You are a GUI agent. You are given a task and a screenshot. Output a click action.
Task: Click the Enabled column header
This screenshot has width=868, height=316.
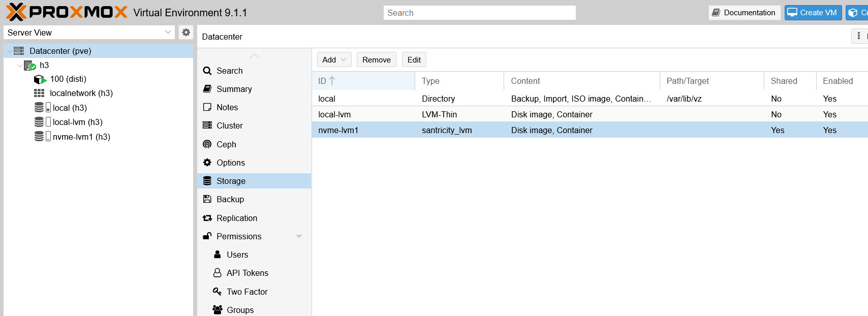(x=842, y=81)
